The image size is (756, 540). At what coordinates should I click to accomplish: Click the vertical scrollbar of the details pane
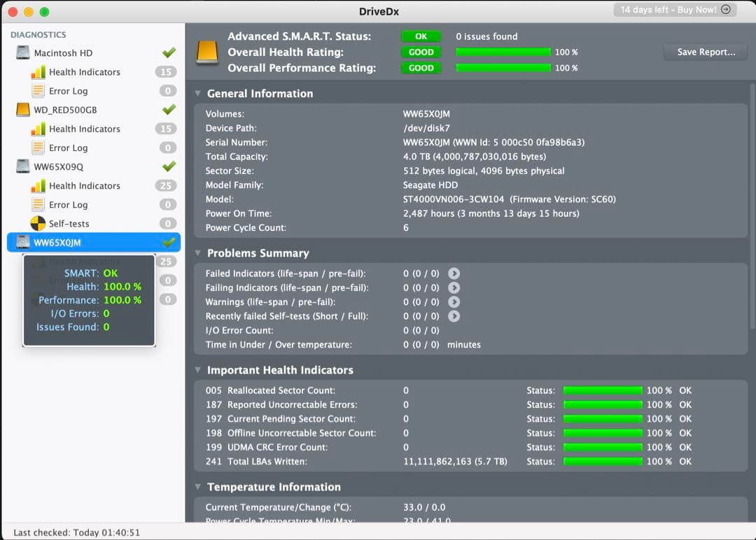[x=752, y=207]
